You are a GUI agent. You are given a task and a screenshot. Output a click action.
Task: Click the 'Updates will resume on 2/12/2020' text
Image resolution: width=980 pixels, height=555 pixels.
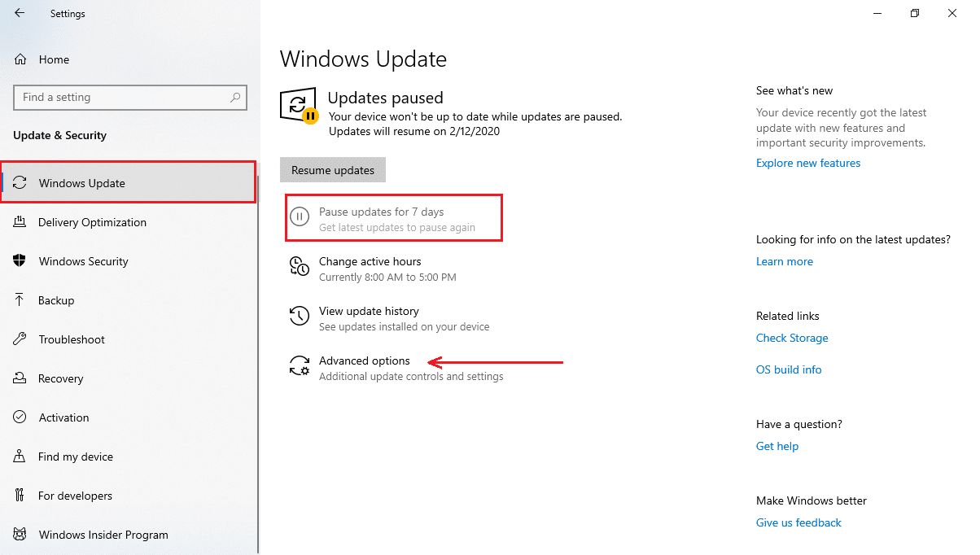(414, 131)
